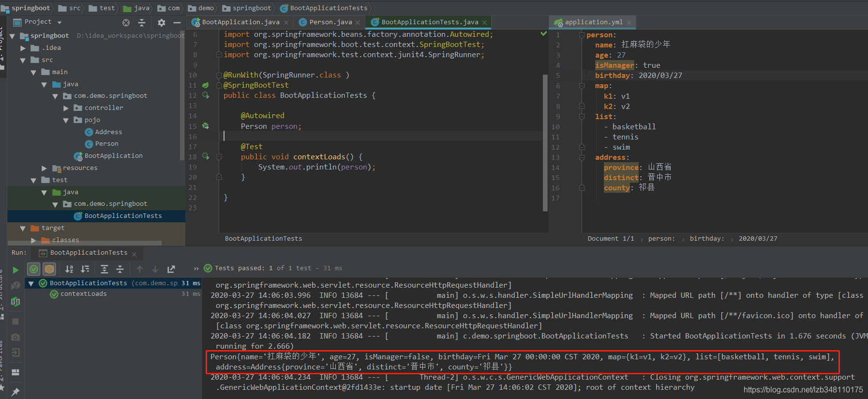Collapse the target folder

(23, 229)
